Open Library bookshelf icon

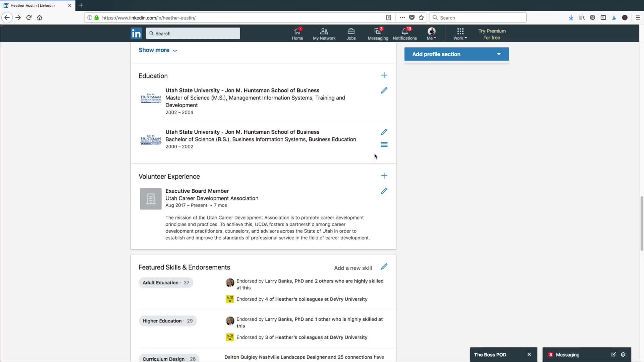[x=582, y=18]
